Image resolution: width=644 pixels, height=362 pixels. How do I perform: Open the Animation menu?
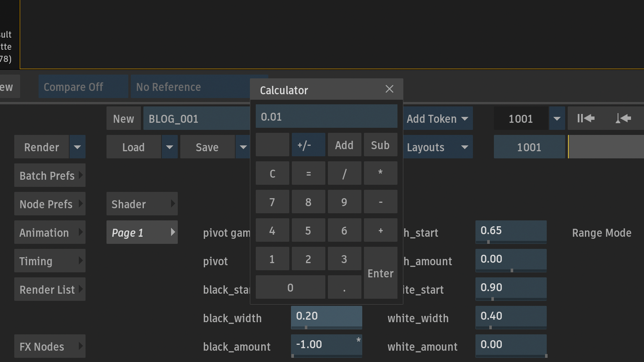tap(50, 233)
